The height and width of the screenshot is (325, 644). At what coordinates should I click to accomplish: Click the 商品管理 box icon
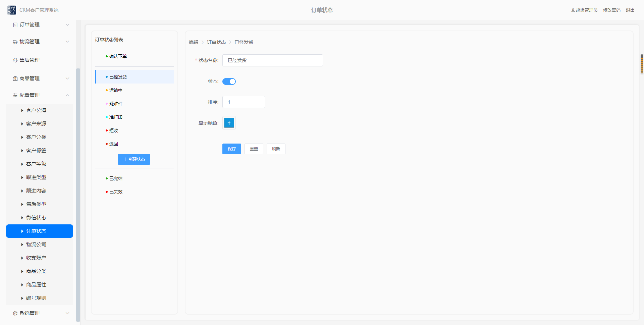coord(15,78)
